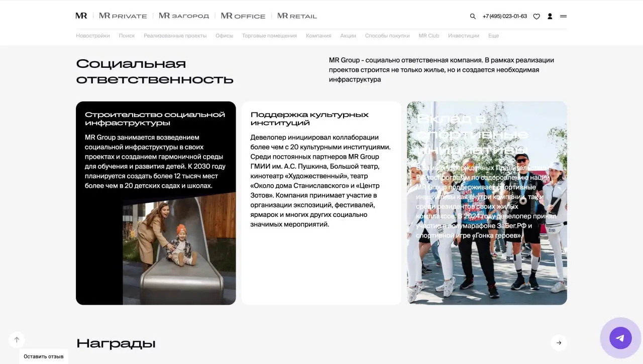The width and height of the screenshot is (643, 364).
Task: Open Способы покупки menu item
Action: pos(387,36)
